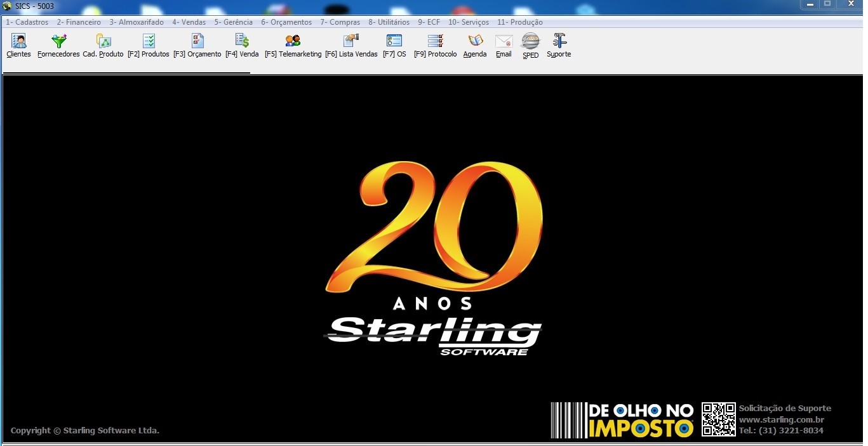868x446 pixels.
Task: Expand the 2- Financeiro menu
Action: pos(79,22)
